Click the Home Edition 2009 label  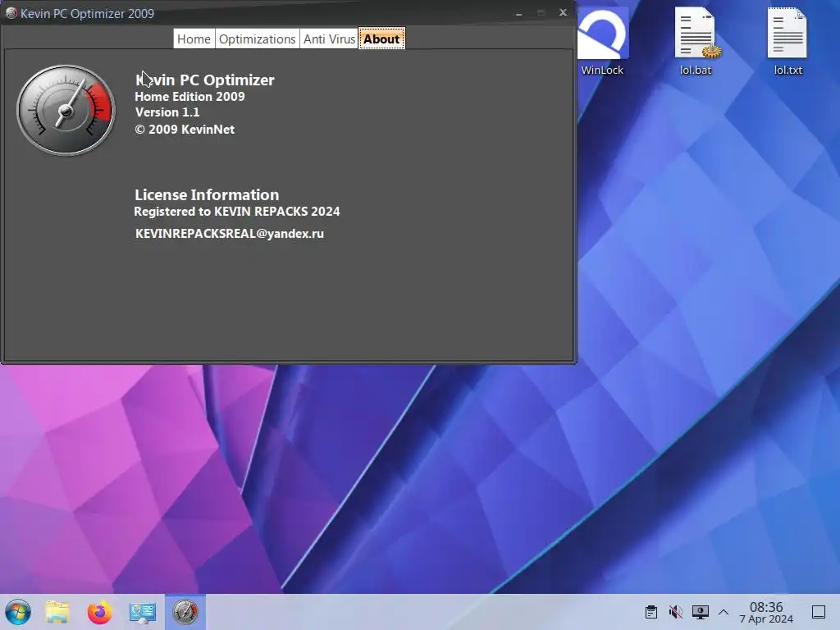(x=189, y=97)
